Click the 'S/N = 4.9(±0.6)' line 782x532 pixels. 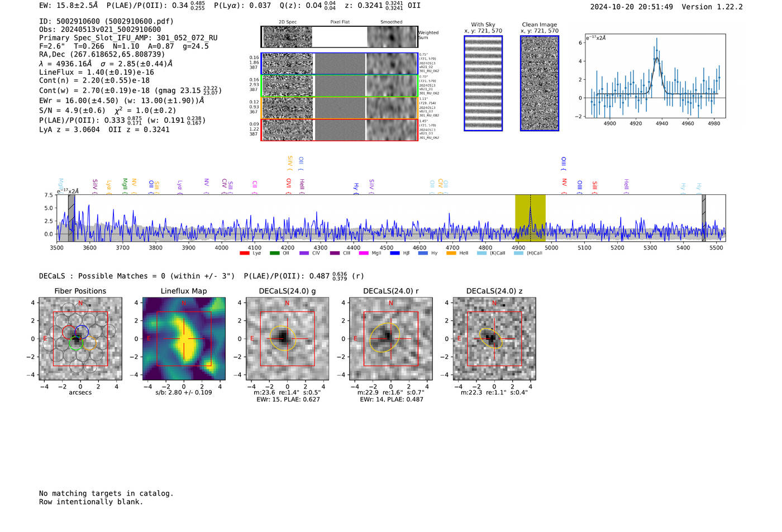108,111
